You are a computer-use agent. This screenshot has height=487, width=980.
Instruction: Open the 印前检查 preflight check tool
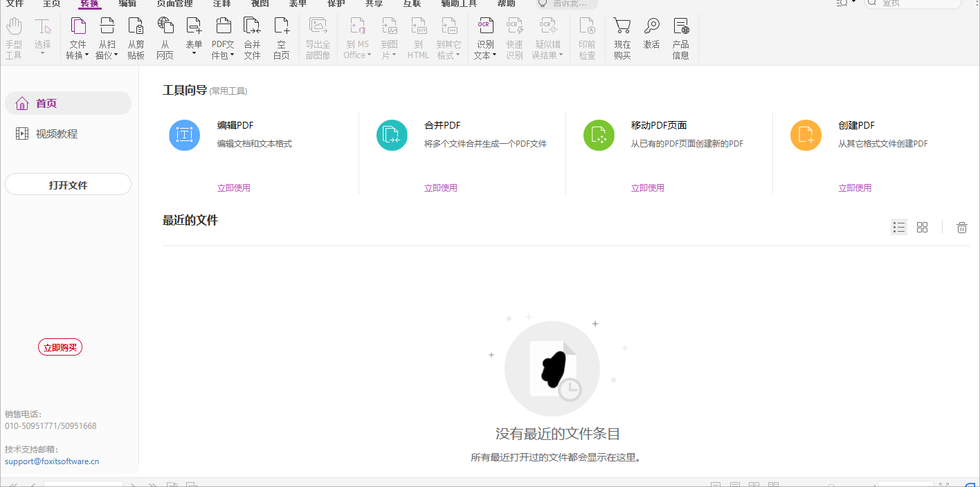click(x=586, y=36)
